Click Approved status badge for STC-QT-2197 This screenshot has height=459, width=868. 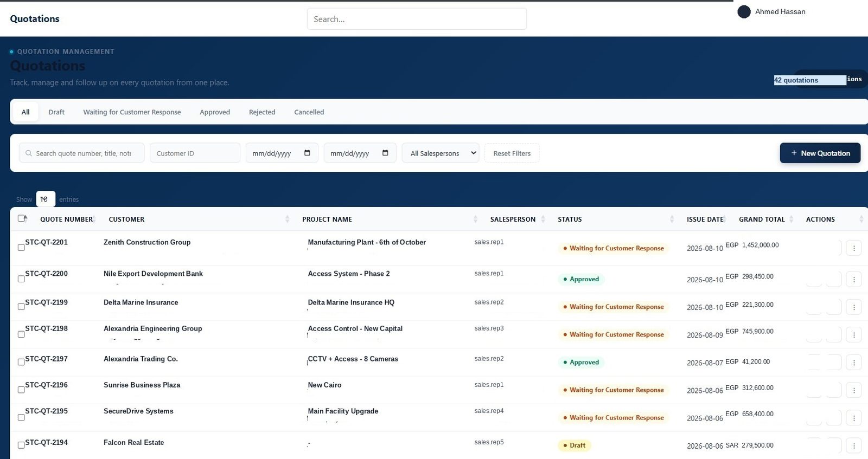click(x=581, y=362)
